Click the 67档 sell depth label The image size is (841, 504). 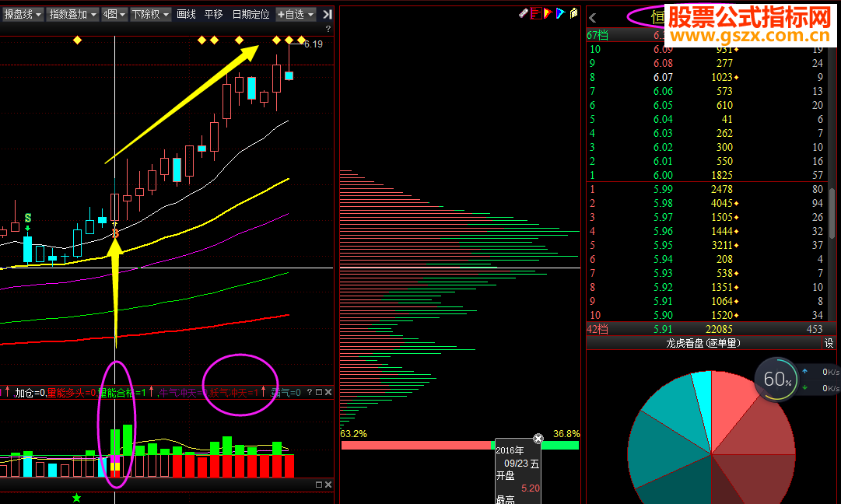coord(597,35)
